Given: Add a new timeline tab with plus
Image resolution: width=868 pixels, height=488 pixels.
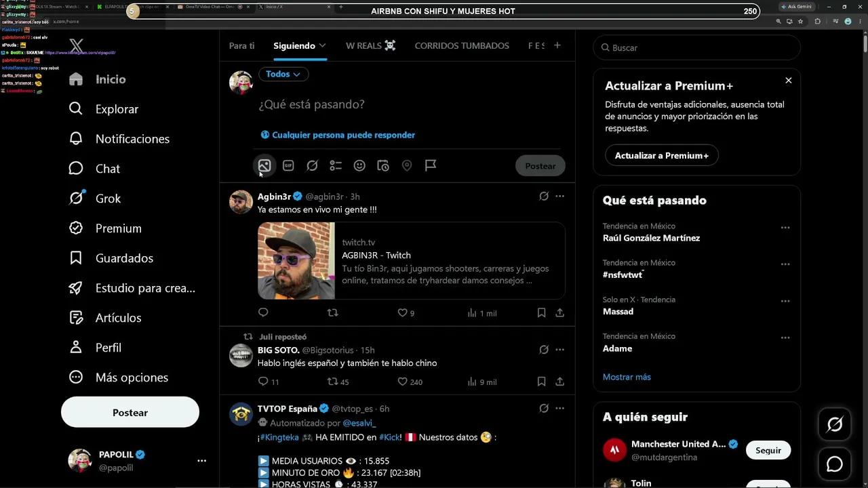Looking at the screenshot, I should click(557, 45).
